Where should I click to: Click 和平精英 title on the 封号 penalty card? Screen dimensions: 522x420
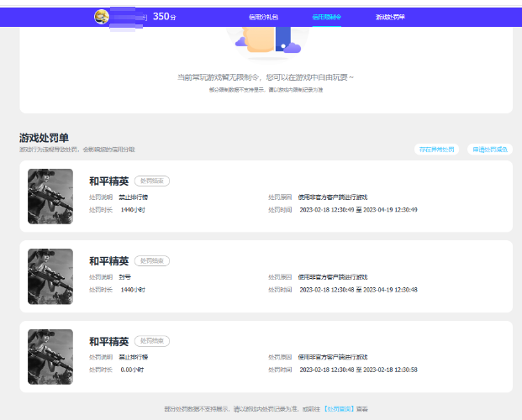point(109,261)
